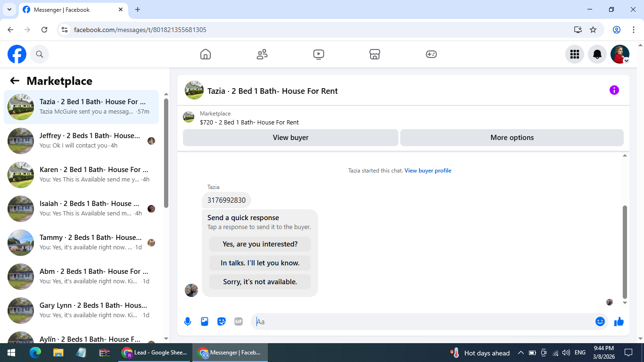Send quick response 'Yes, are you interested?'

(x=260, y=244)
